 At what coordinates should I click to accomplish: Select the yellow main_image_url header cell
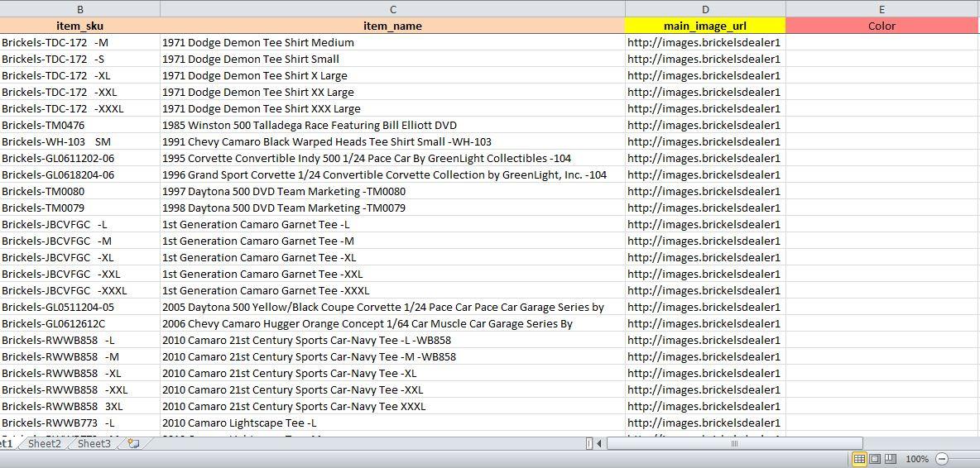(705, 26)
